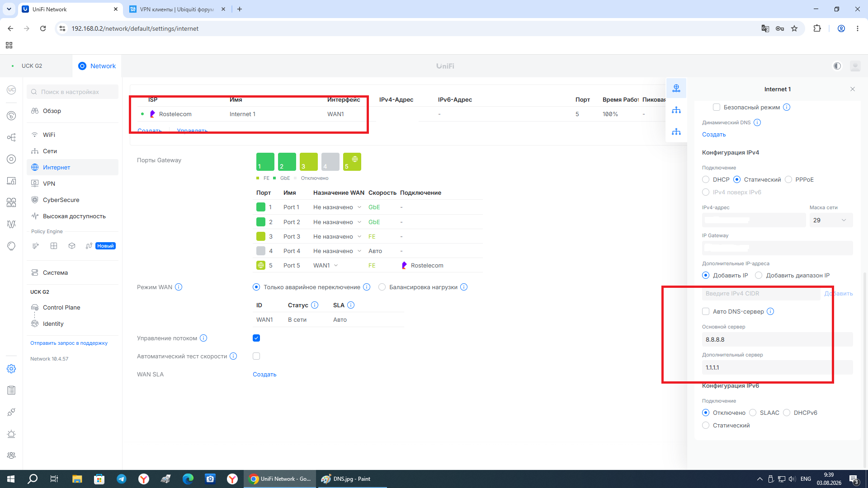Show info for Статус column
The width and height of the screenshot is (868, 488).
click(x=315, y=305)
